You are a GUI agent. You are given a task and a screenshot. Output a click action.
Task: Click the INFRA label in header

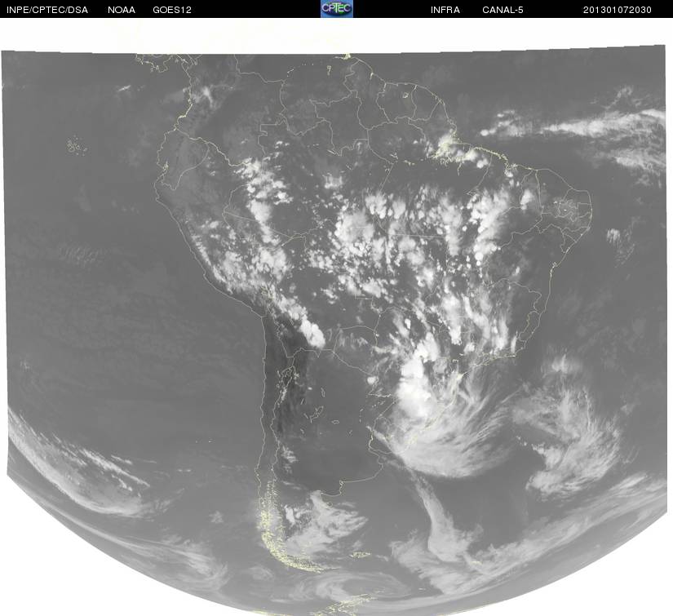[x=445, y=10]
